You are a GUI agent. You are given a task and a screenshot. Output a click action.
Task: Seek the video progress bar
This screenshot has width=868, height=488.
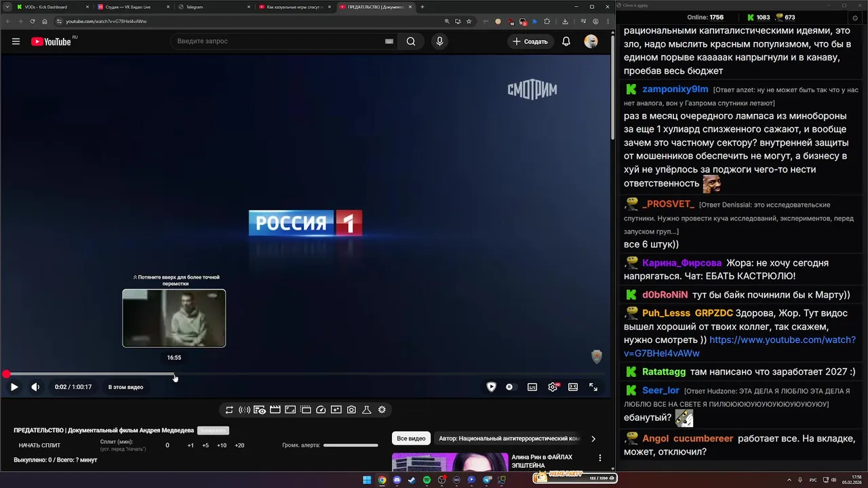click(x=305, y=374)
